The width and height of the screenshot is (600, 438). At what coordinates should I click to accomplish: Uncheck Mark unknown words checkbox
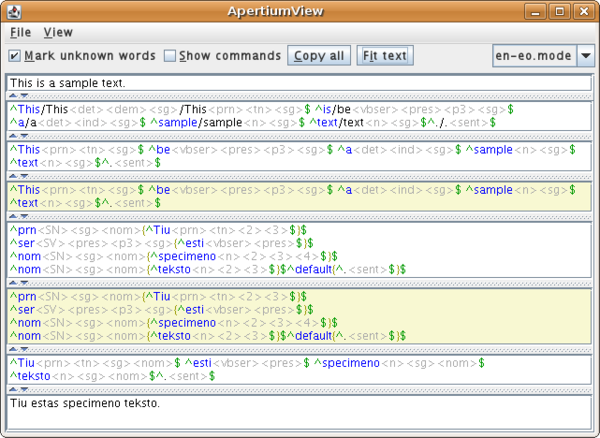[15, 56]
